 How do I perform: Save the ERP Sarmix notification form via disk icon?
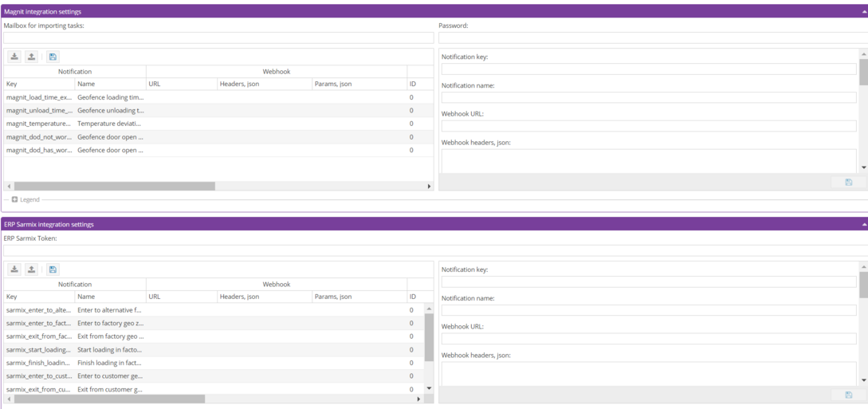[x=848, y=395]
